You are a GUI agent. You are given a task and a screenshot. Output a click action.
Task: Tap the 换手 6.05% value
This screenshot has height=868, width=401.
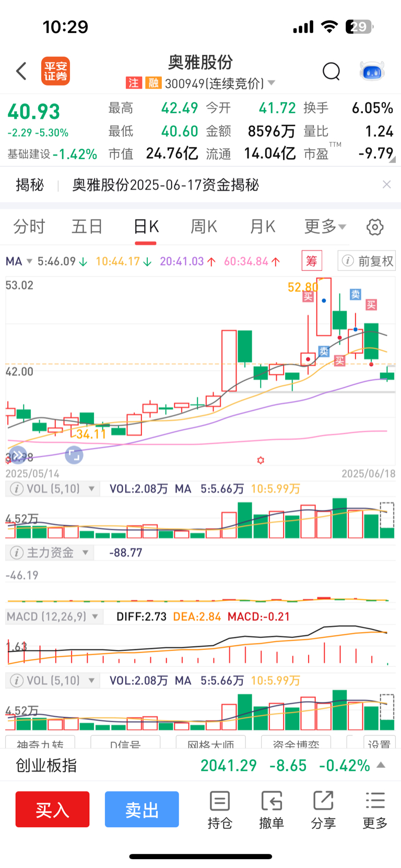click(372, 108)
